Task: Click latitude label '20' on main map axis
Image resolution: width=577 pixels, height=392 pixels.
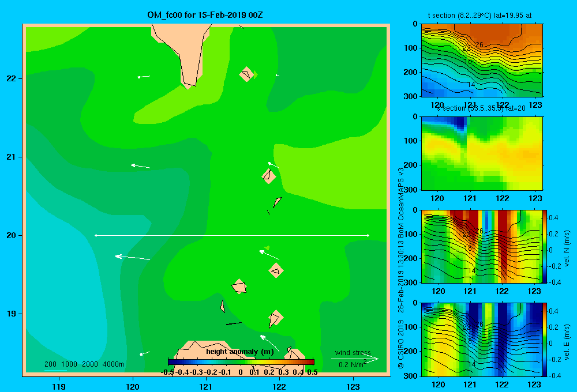Action: [12, 235]
